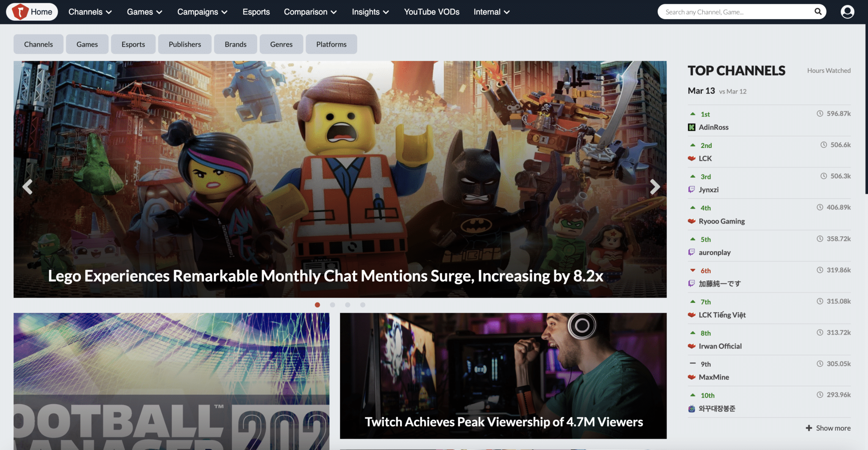Image resolution: width=868 pixels, height=450 pixels.
Task: Open the search magnifier icon
Action: click(818, 11)
